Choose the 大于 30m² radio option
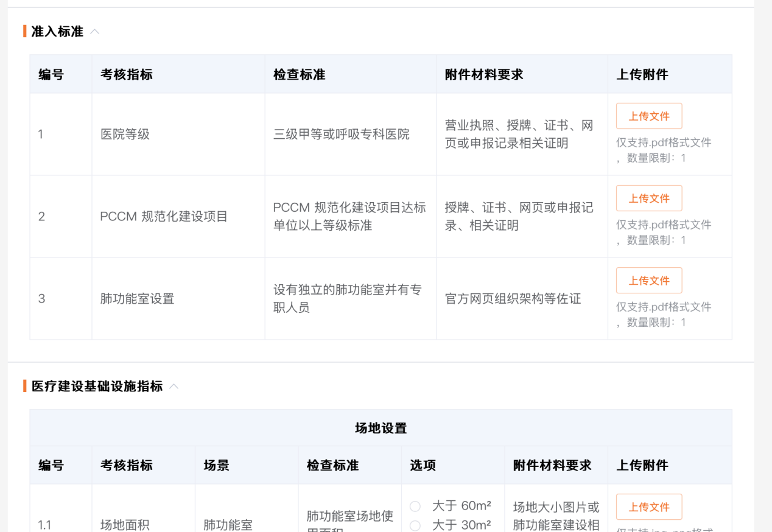The width and height of the screenshot is (772, 532). coord(415,526)
